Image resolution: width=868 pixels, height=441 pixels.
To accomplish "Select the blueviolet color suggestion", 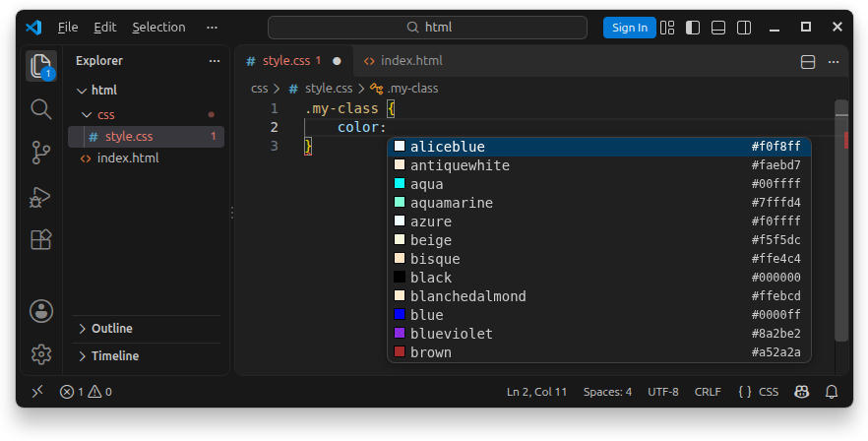I will click(x=599, y=334).
